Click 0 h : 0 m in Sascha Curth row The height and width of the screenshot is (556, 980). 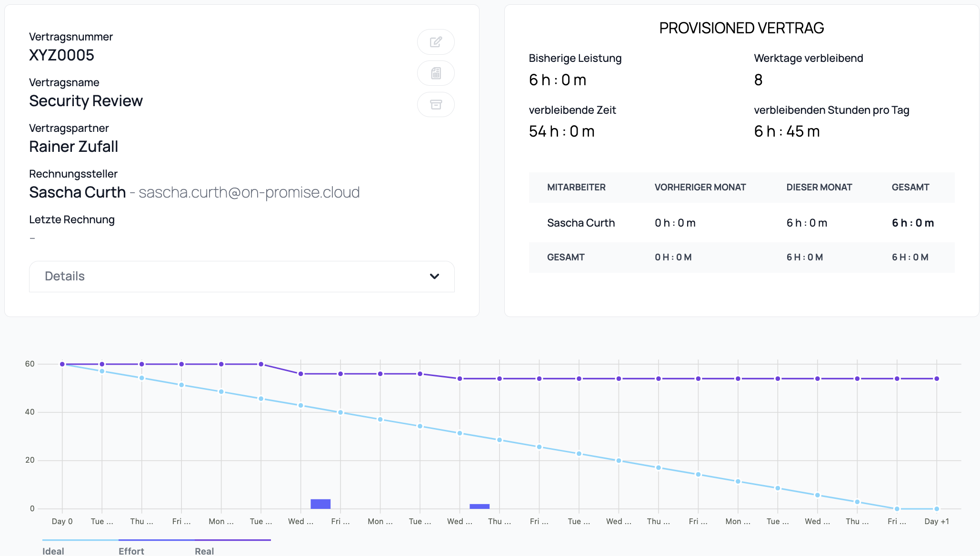pyautogui.click(x=675, y=223)
